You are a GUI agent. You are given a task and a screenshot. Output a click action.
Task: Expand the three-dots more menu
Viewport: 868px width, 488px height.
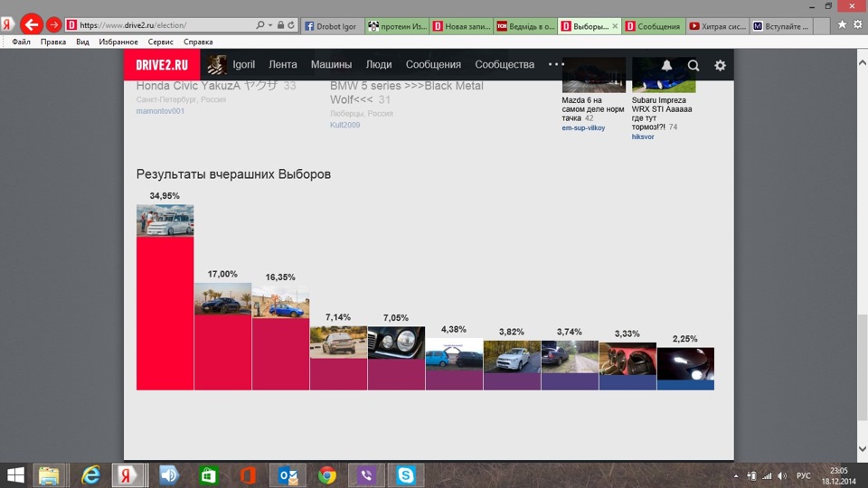click(556, 64)
